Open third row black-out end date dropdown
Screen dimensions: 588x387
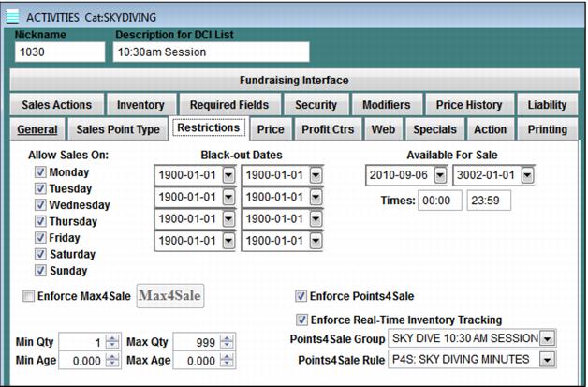[x=316, y=219]
